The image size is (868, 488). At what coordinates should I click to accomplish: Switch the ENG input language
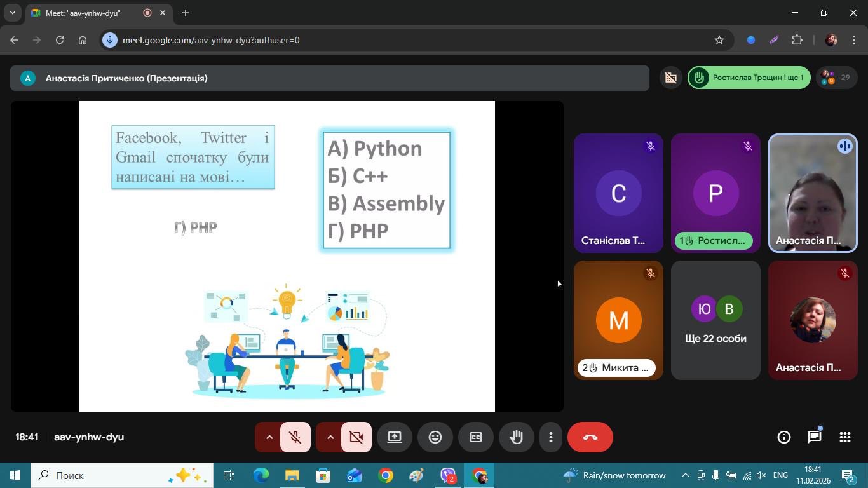click(x=780, y=475)
